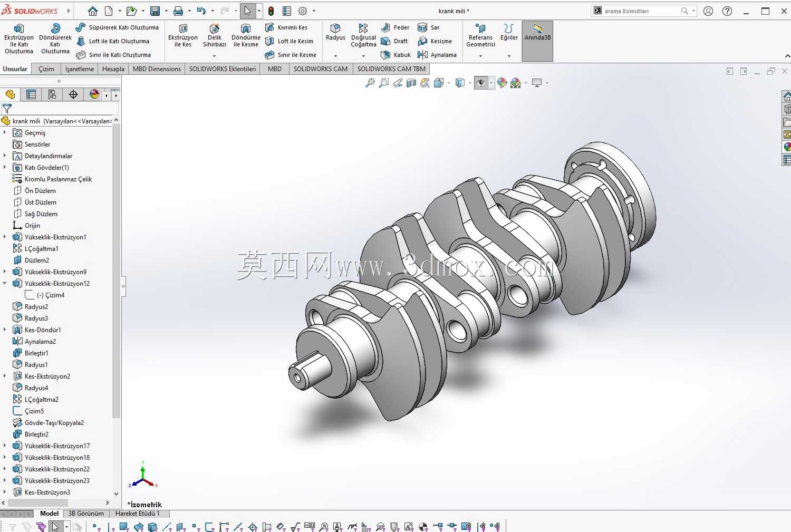791x532 pixels.
Task: Switch to the İşaretleme tab
Action: (x=80, y=69)
